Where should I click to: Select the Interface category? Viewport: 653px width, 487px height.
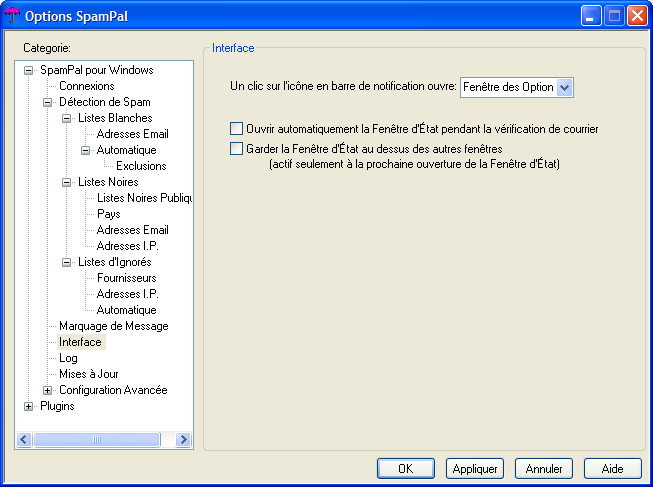click(80, 342)
